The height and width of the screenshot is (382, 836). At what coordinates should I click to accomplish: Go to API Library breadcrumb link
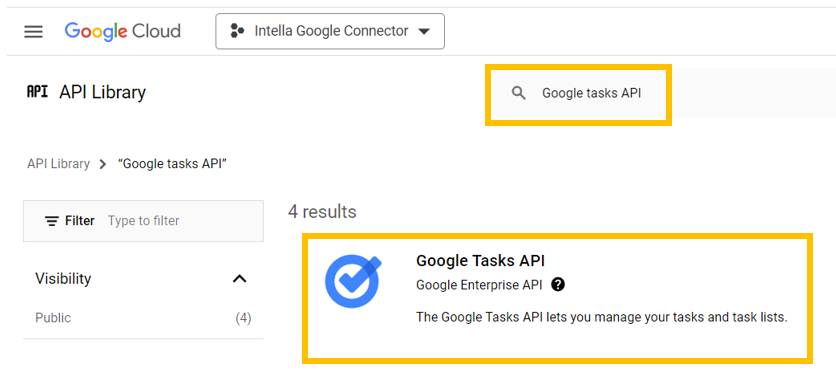click(58, 163)
